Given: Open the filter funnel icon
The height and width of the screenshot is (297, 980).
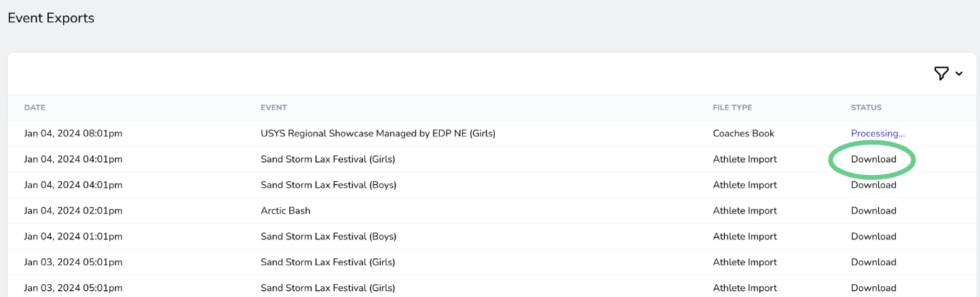Looking at the screenshot, I should click(x=941, y=73).
